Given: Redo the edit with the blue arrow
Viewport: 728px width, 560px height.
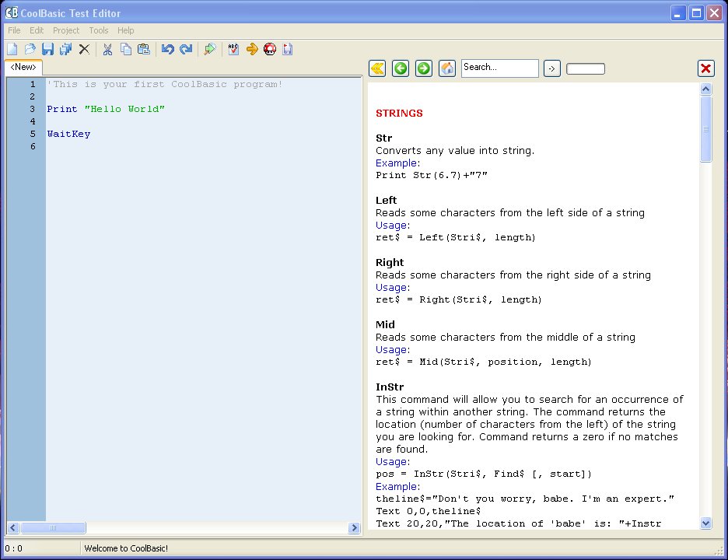Looking at the screenshot, I should [x=186, y=49].
